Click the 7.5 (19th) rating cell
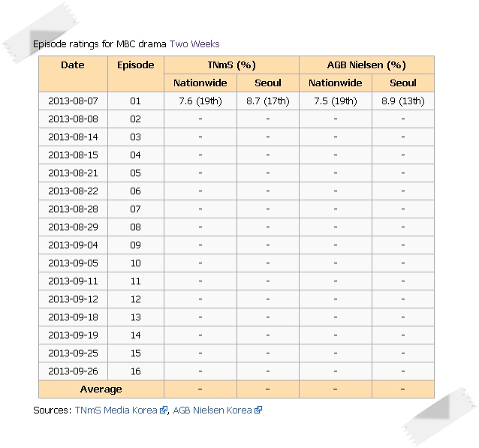Viewport: 479px width, 448px height. 336,101
